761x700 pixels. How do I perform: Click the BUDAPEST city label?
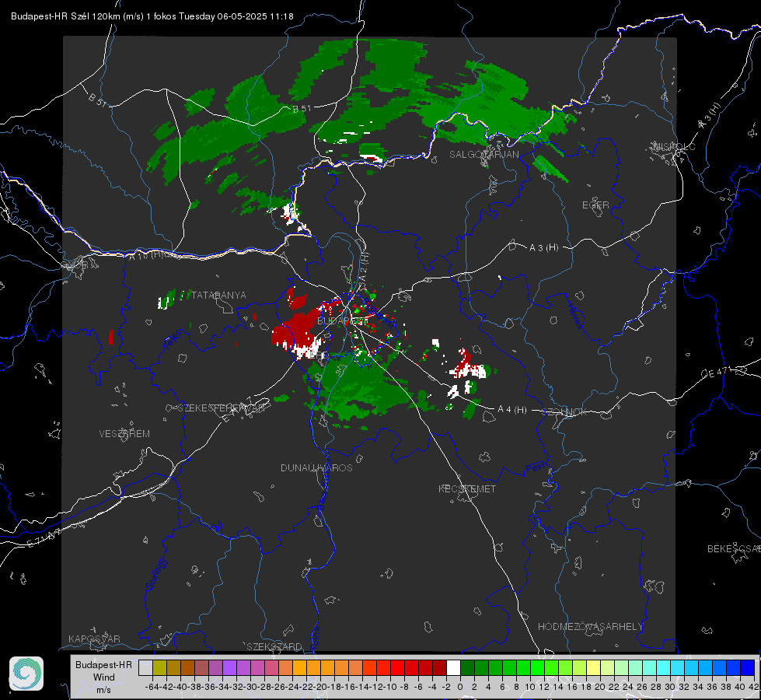click(x=343, y=321)
